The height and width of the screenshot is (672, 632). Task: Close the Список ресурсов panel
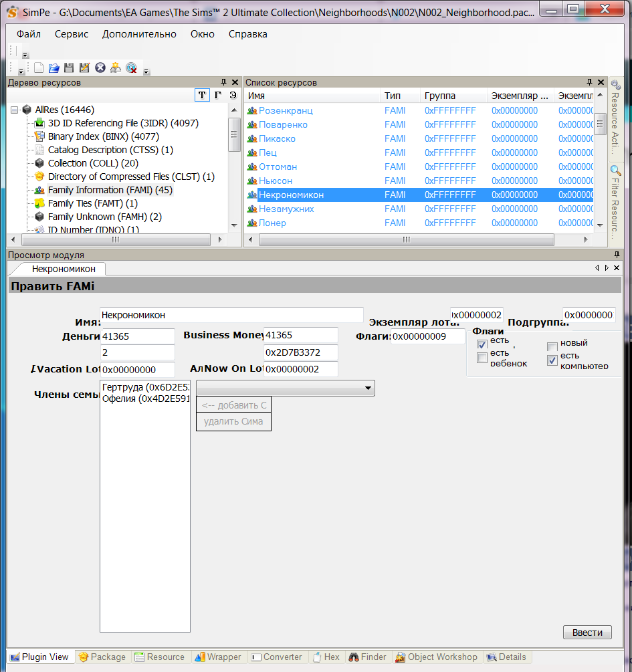click(x=600, y=82)
